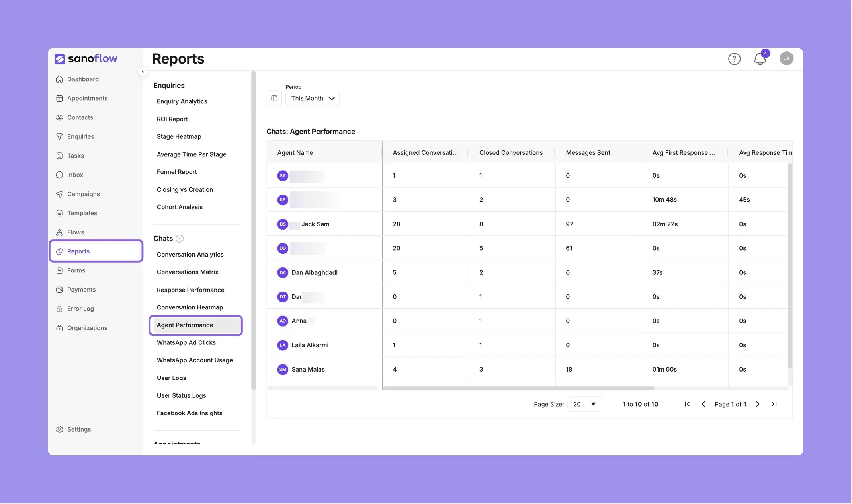Open the Conversation Analytics report
Viewport: 852px width, 504px height.
[x=190, y=255]
